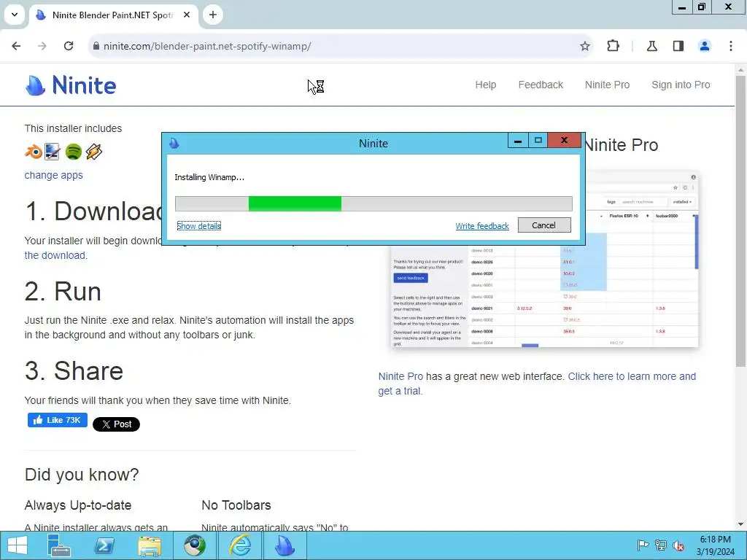The image size is (747, 560).
Task: Open Action Center flag in system tray
Action: (643, 545)
